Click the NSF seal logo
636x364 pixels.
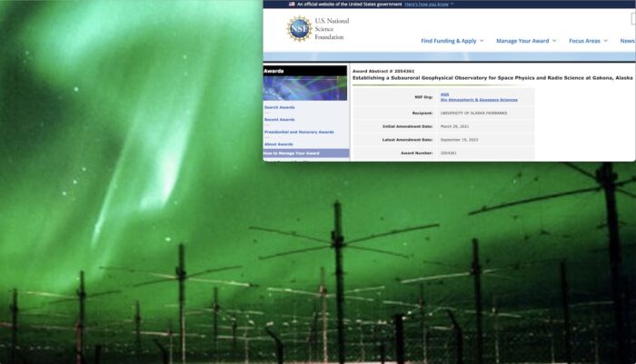299,29
